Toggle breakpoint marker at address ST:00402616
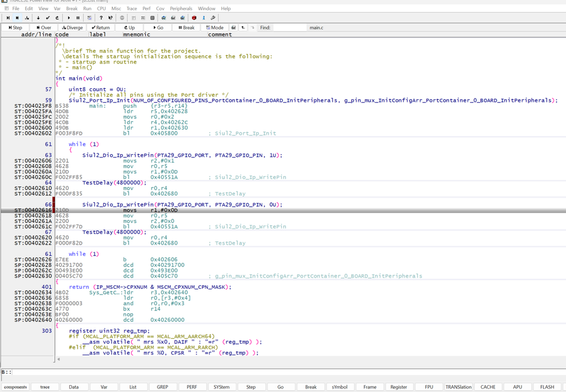The height and width of the screenshot is (392, 566). click(x=54, y=210)
